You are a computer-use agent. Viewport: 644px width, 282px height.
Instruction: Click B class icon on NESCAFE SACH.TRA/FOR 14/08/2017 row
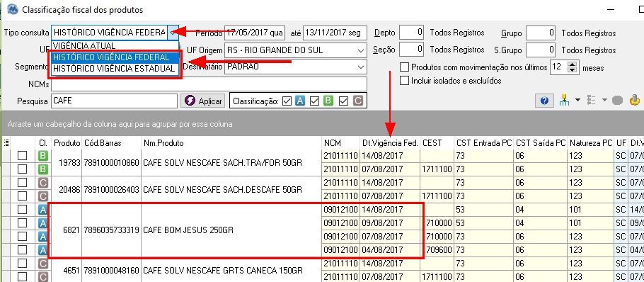click(x=43, y=156)
